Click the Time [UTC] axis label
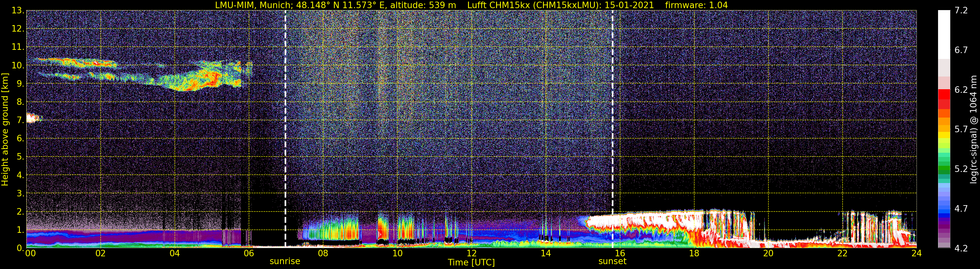The width and height of the screenshot is (980, 269). click(x=471, y=262)
